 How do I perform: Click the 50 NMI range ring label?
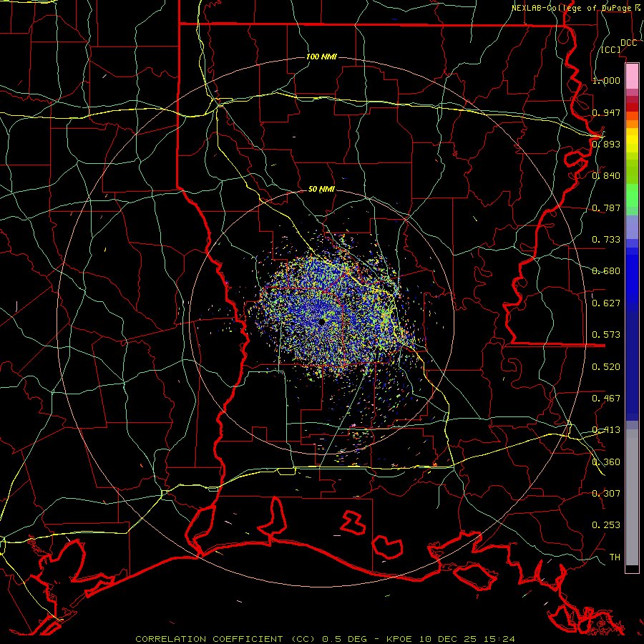[321, 190]
